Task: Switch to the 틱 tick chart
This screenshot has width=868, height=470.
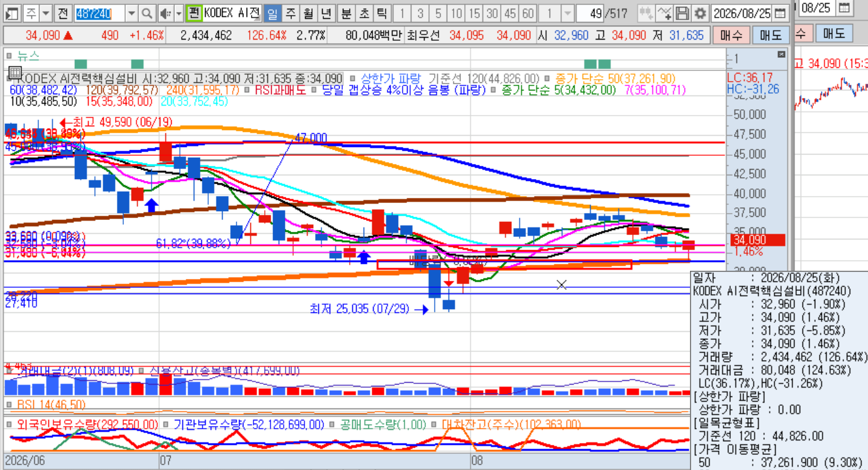Action: click(x=382, y=13)
